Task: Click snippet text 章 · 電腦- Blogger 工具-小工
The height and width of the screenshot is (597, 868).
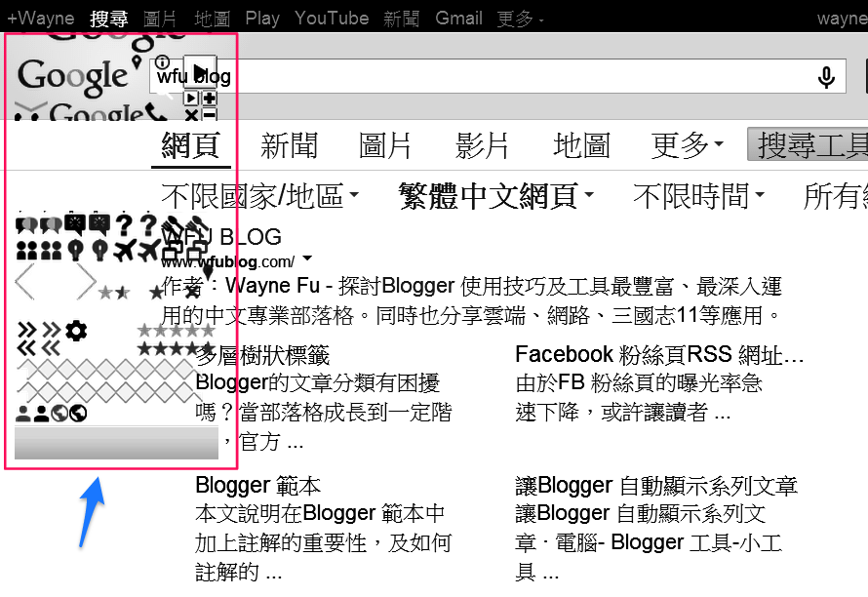Action: [649, 542]
